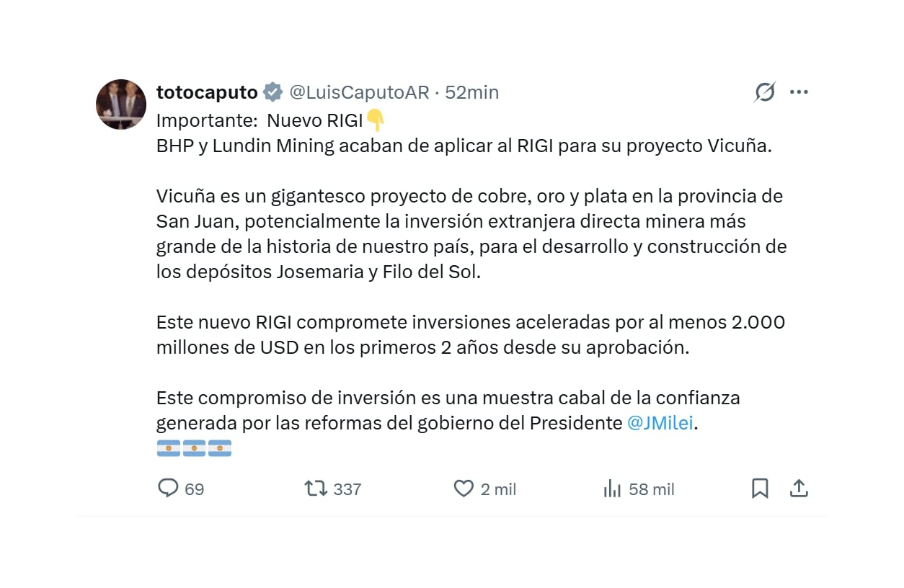The width and height of the screenshot is (904, 588).
Task: Open the profile picture of totocaputo
Action: click(121, 104)
